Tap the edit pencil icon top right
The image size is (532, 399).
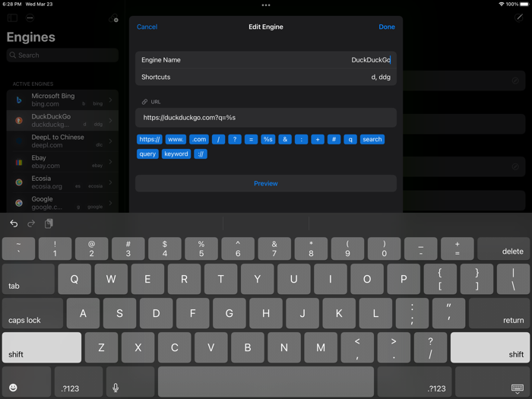coord(518,17)
